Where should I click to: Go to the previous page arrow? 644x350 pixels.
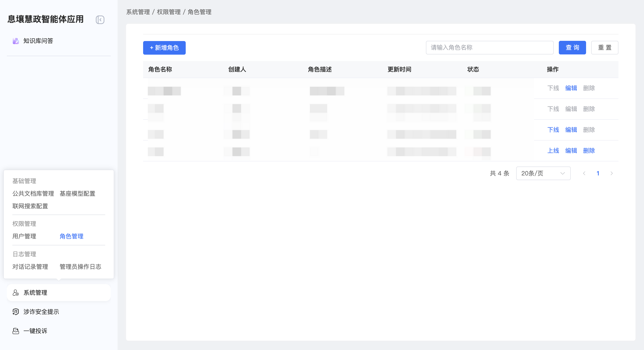coord(584,173)
